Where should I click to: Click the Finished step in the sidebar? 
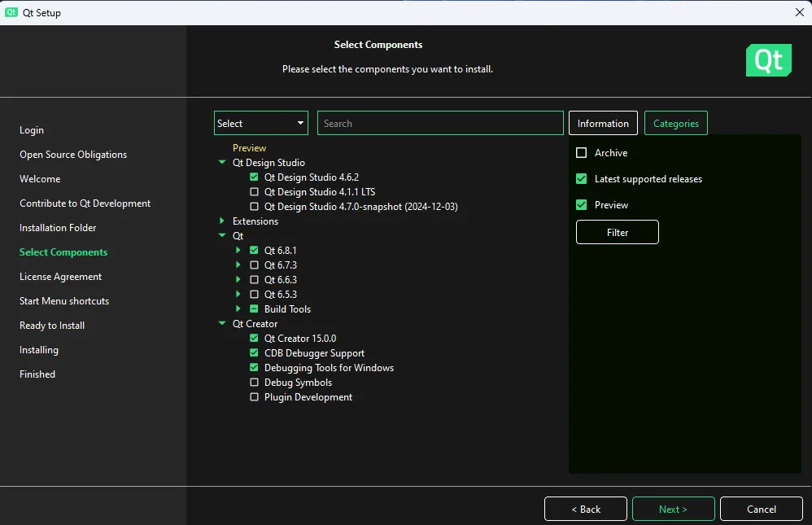coord(37,374)
